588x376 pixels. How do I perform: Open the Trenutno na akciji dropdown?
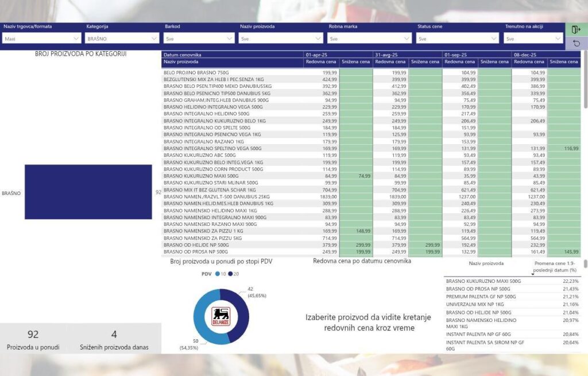coord(533,39)
